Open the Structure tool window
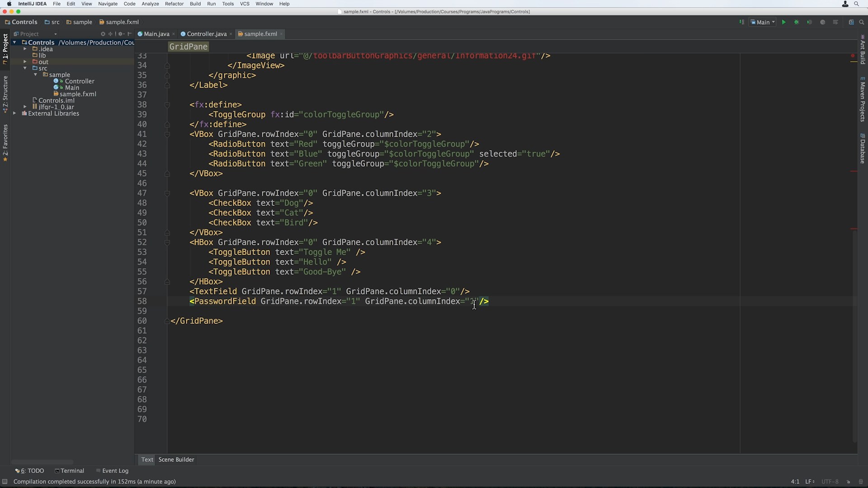Viewport: 868px width, 488px height. (5, 94)
